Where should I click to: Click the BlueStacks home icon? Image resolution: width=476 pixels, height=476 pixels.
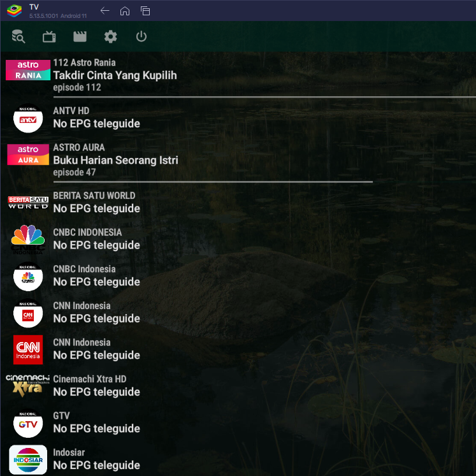point(125,11)
